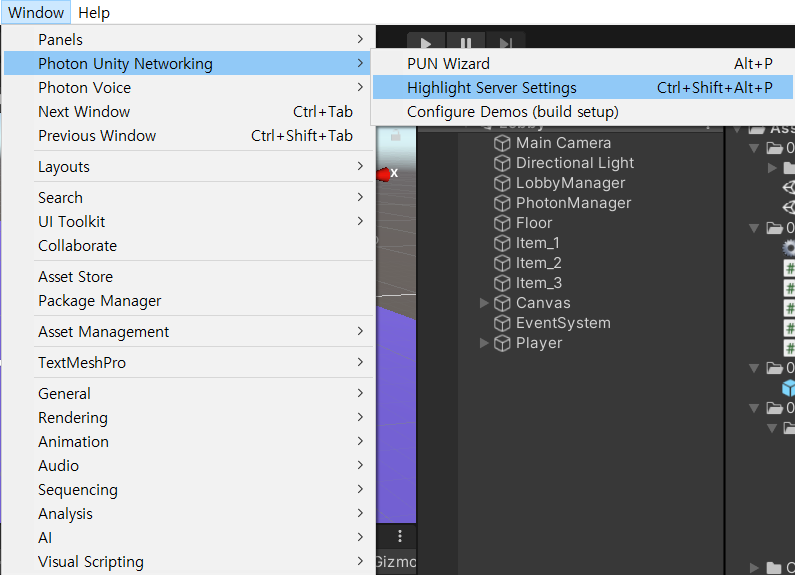Click the Item_2 cube icon
Image resolution: width=795 pixels, height=575 pixels.
(x=502, y=264)
